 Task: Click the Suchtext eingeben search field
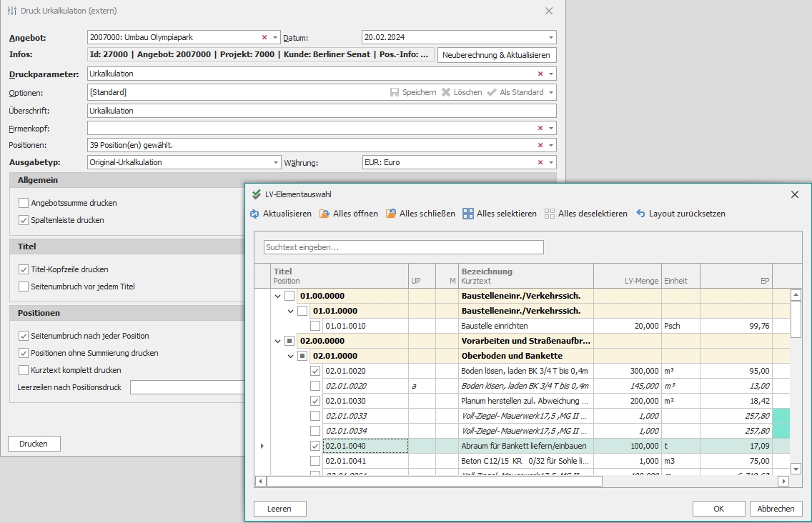coord(403,247)
